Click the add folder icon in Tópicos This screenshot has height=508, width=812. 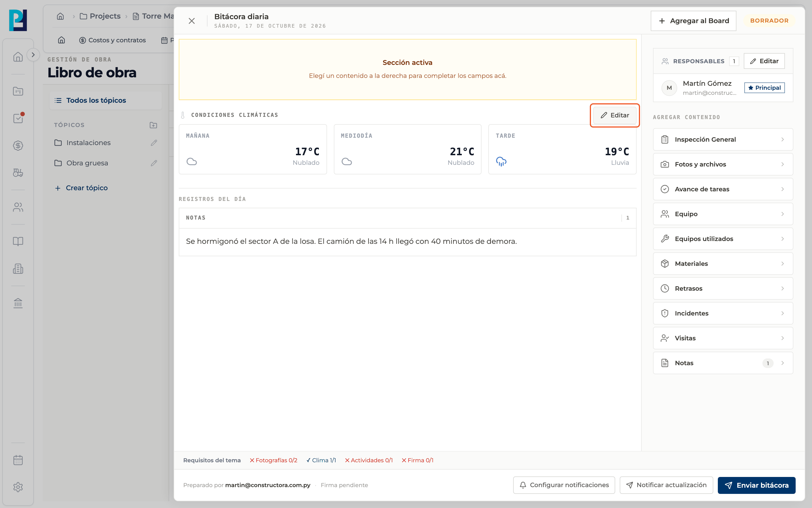click(153, 125)
